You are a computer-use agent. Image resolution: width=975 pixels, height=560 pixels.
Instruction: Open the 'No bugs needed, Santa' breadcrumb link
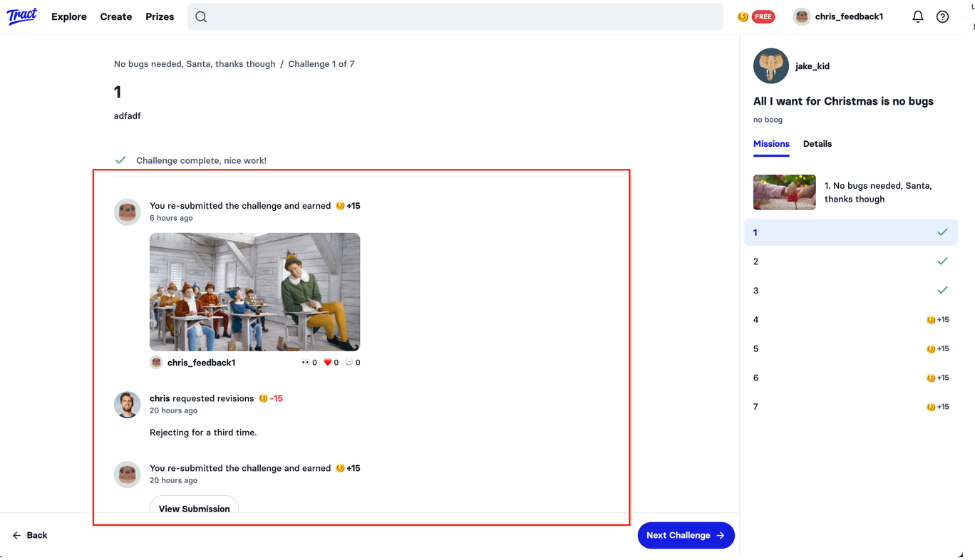coord(195,64)
